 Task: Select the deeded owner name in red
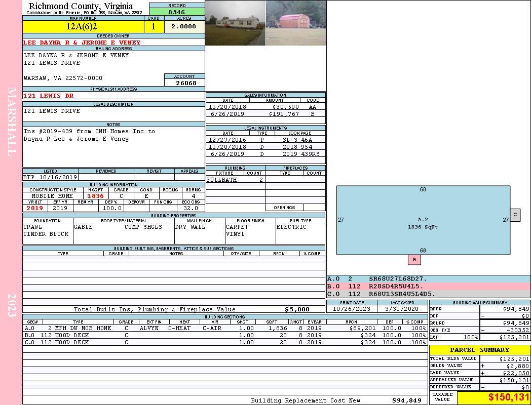(x=82, y=43)
